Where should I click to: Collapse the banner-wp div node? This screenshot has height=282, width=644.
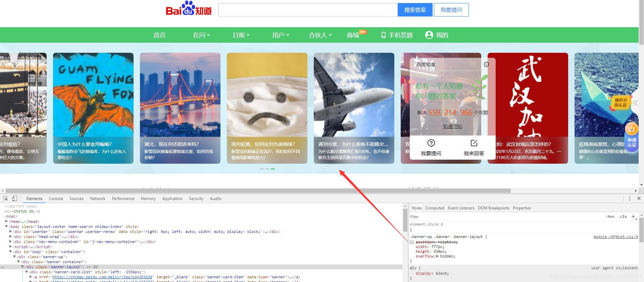[14, 257]
